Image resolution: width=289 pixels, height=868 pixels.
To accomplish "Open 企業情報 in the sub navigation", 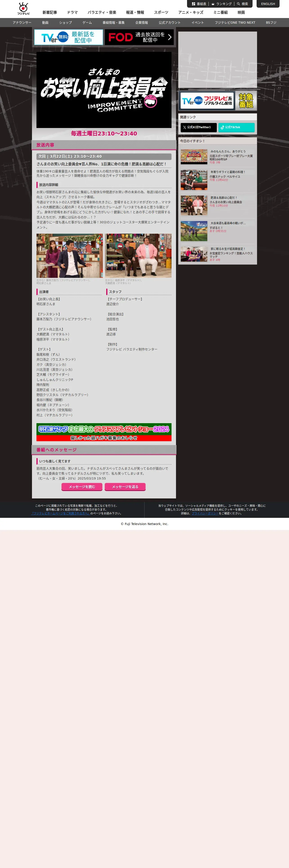I will pos(142,23).
